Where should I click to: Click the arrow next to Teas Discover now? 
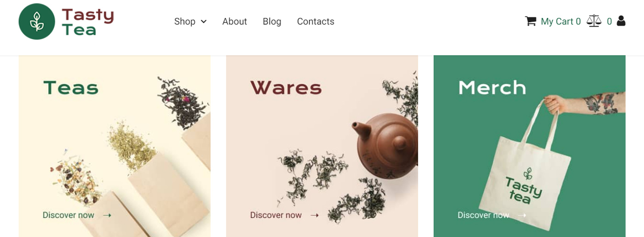[x=107, y=215]
